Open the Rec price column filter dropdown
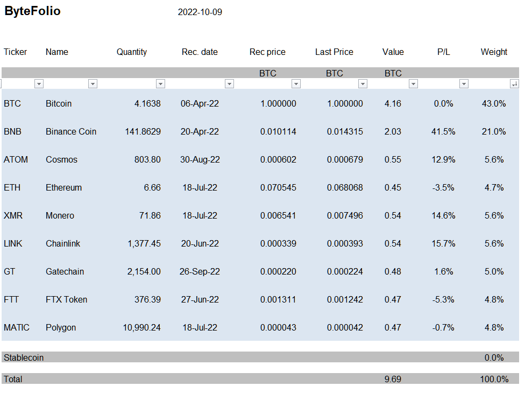532x393 pixels. coord(296,84)
